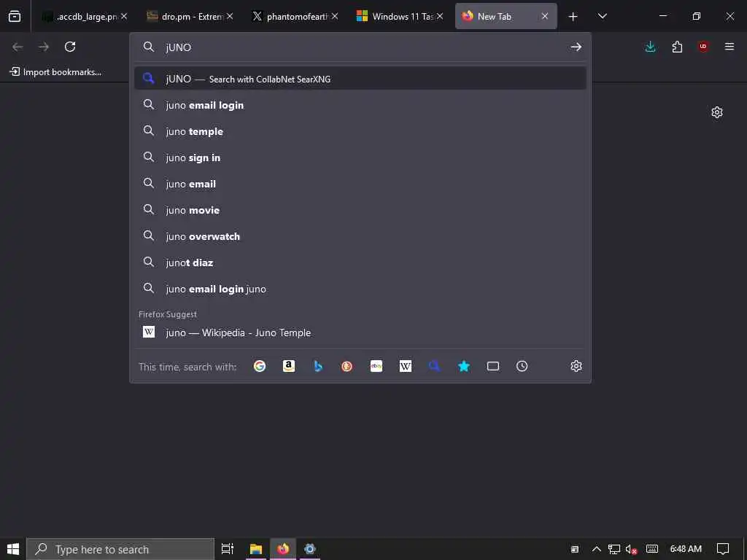
Task: Select the New Tab tab
Action: pyautogui.click(x=506, y=16)
